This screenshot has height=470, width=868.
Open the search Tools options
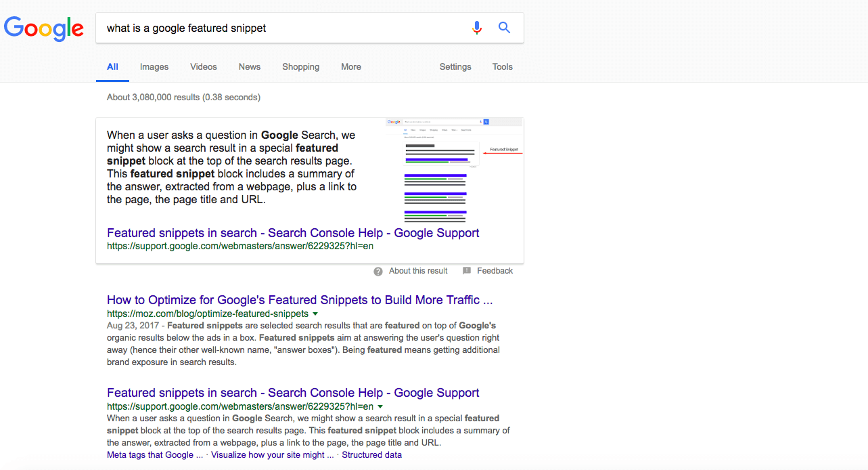pos(503,66)
